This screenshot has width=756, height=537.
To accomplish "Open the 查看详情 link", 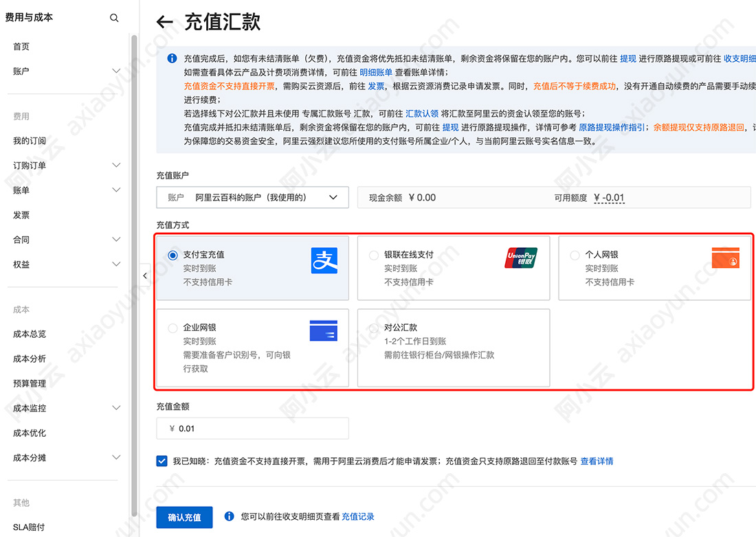I will pos(597,461).
